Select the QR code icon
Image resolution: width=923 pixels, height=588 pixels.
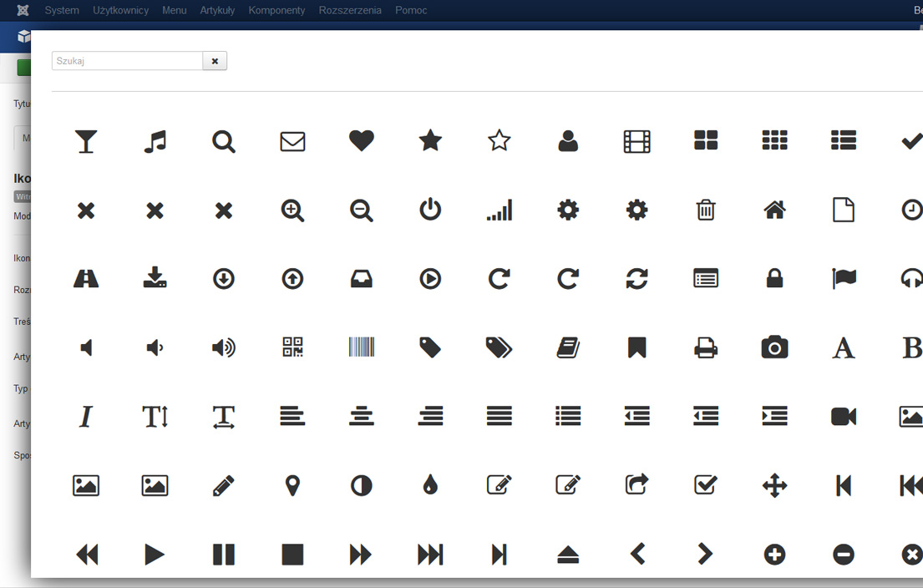(x=292, y=347)
